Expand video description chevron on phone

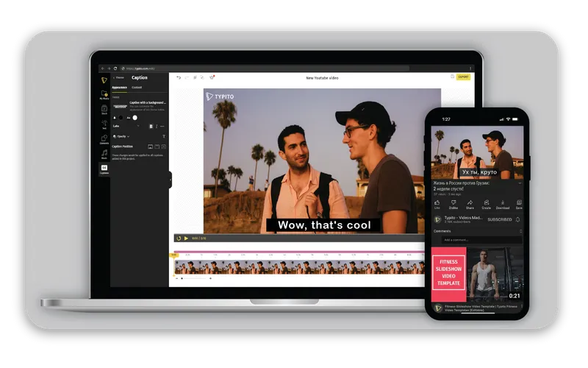coord(520,183)
